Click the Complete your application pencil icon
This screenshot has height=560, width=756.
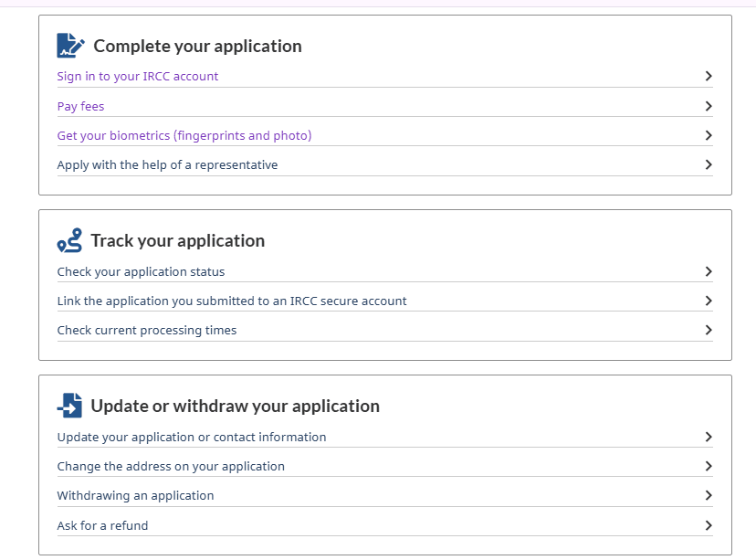(70, 46)
